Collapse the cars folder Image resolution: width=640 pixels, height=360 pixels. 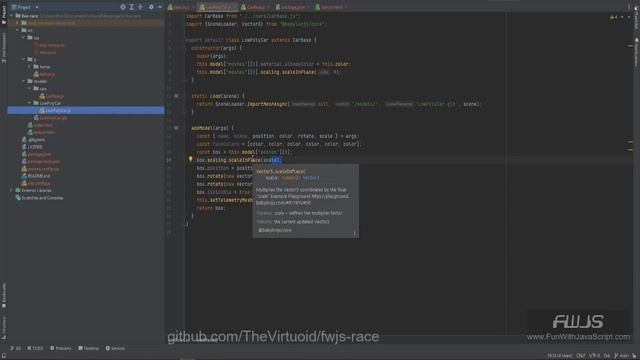pos(30,89)
